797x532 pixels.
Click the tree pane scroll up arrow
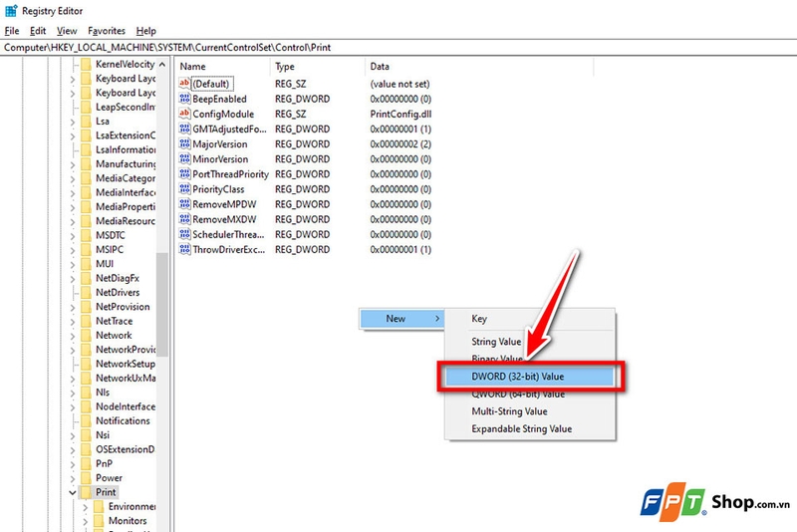click(x=162, y=65)
